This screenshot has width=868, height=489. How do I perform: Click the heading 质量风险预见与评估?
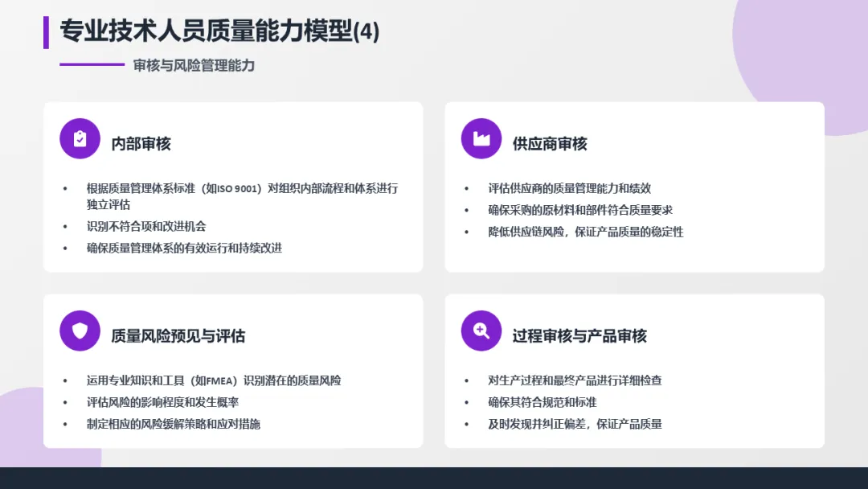(178, 336)
